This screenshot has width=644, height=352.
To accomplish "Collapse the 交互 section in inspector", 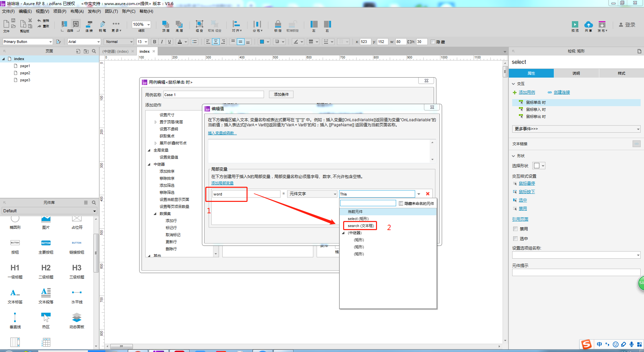I will coord(514,84).
